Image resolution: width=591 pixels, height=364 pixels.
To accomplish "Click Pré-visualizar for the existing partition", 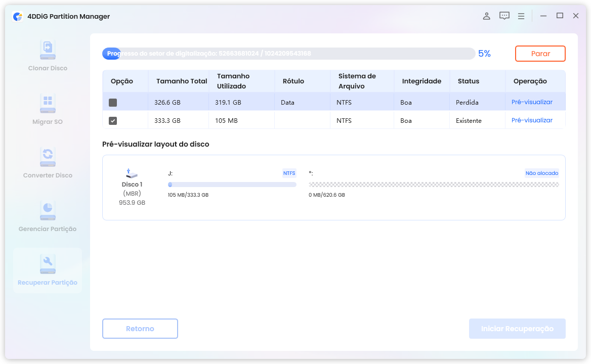I will click(532, 120).
